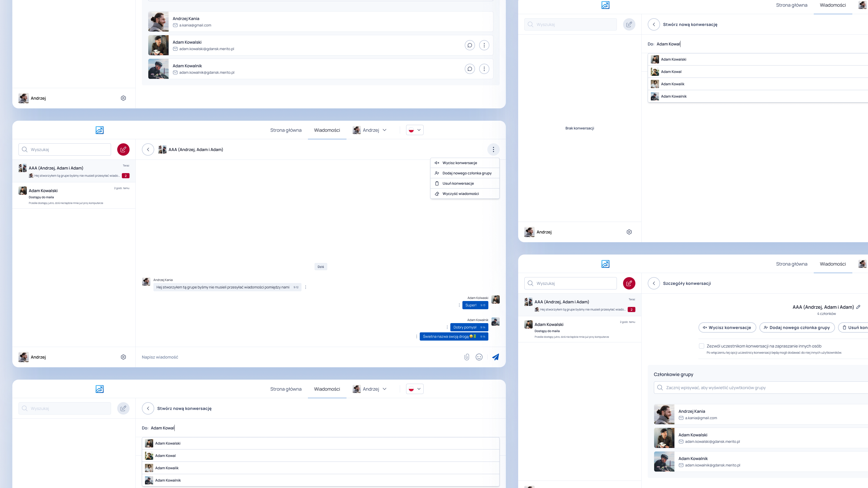This screenshot has height=488, width=868.
Task: Go back from Stwórz nową konwersację
Action: pos(148,408)
